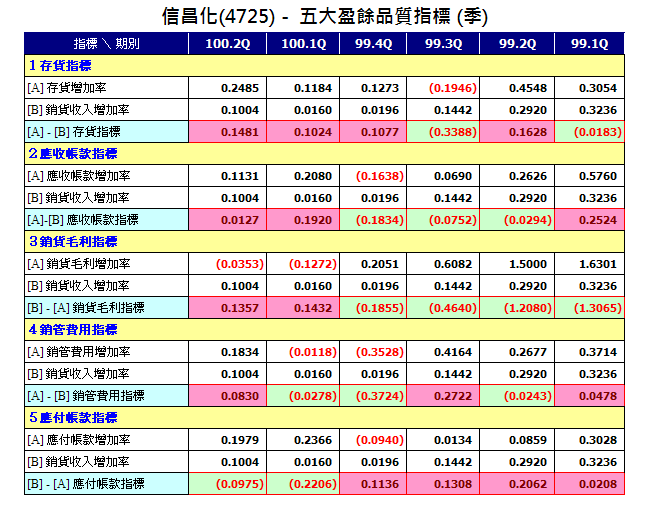This screenshot has height=517, width=649.
Task: Click the value 0.2366 in payables growth row
Action: 313,440
